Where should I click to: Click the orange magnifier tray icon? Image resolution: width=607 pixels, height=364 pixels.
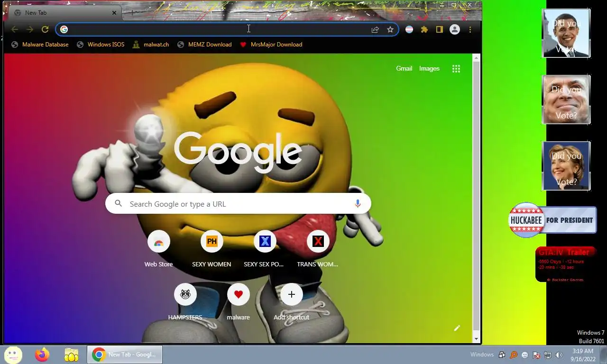(514, 355)
